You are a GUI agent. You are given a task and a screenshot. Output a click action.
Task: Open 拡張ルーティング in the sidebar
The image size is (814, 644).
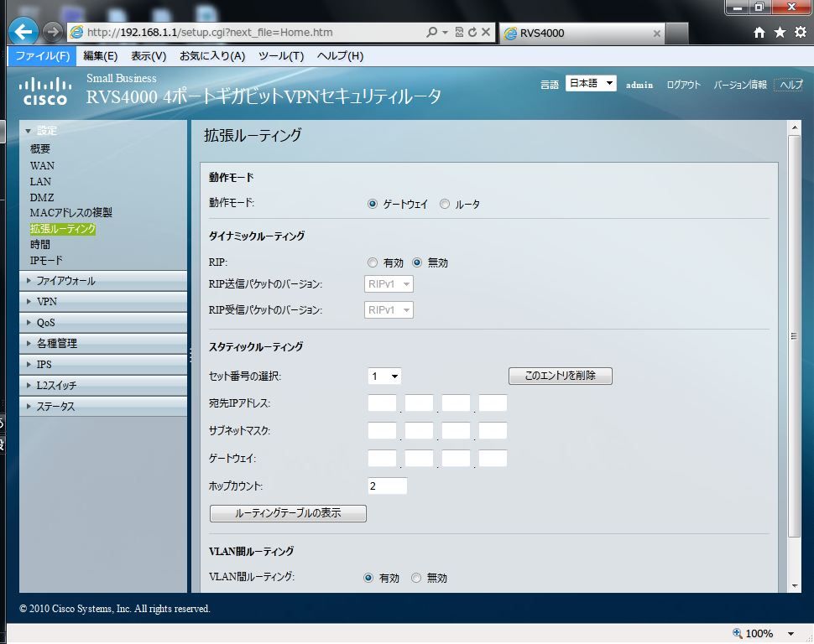pyautogui.click(x=63, y=229)
